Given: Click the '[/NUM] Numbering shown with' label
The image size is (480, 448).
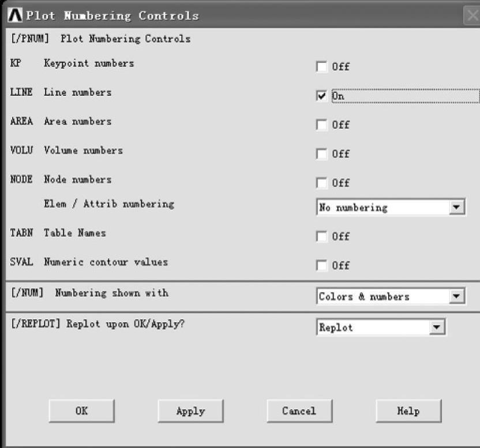Looking at the screenshot, I should point(89,293).
